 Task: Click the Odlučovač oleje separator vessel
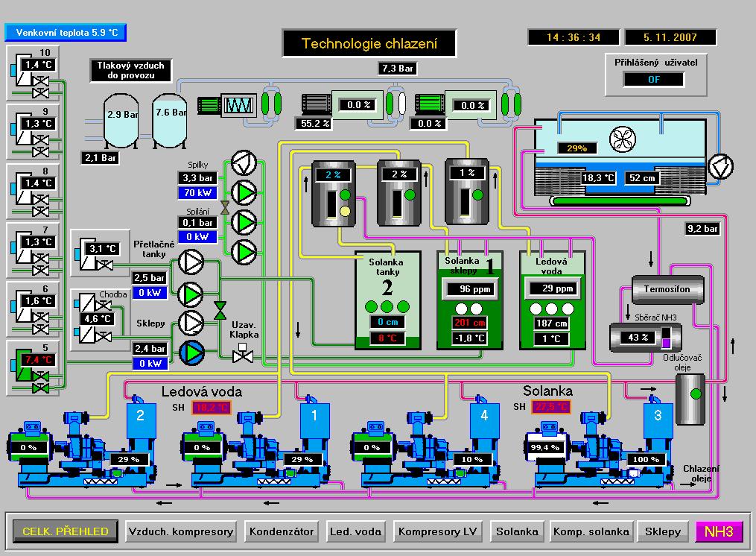(x=690, y=399)
